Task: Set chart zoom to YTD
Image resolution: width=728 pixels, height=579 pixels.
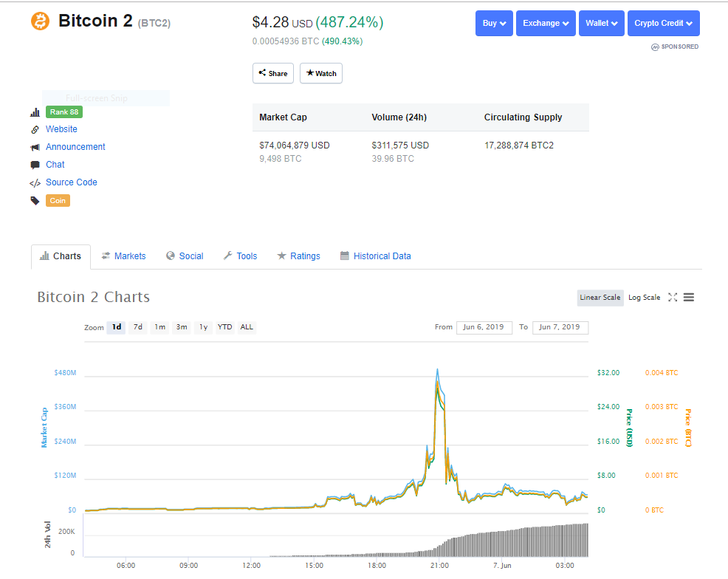Action: (x=224, y=327)
